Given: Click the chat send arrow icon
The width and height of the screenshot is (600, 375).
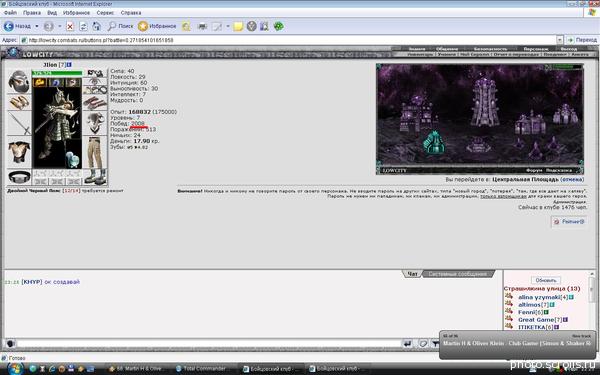Looking at the screenshot, I should point(408,344).
